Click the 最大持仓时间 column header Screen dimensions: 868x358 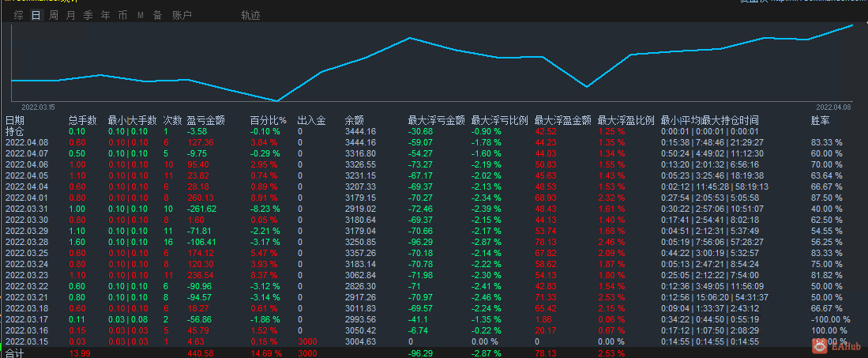click(x=731, y=120)
